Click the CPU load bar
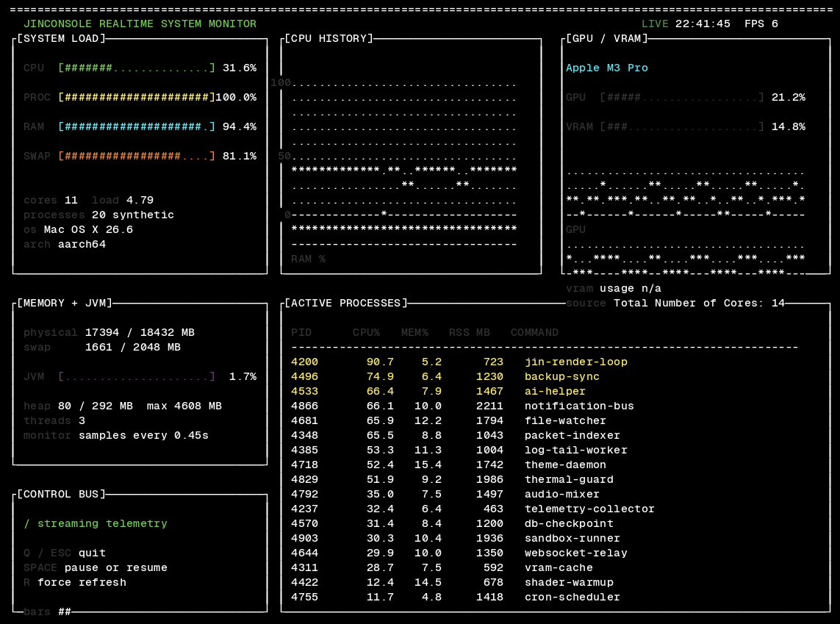Image resolution: width=840 pixels, height=624 pixels. 137,68
